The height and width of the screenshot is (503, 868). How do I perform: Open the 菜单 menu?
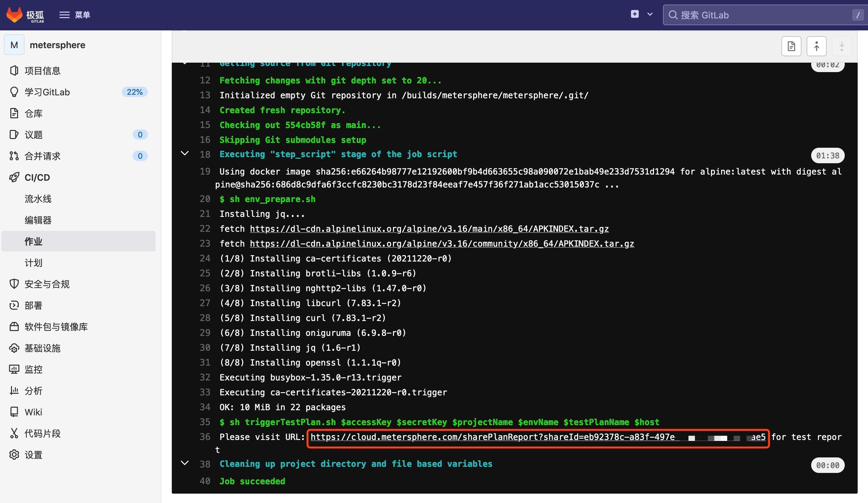click(74, 15)
